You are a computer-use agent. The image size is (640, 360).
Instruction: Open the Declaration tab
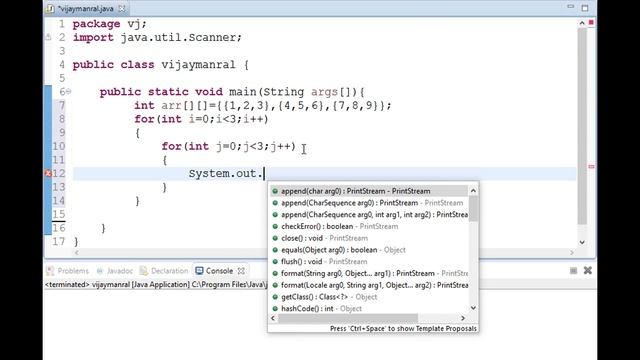pos(164,271)
